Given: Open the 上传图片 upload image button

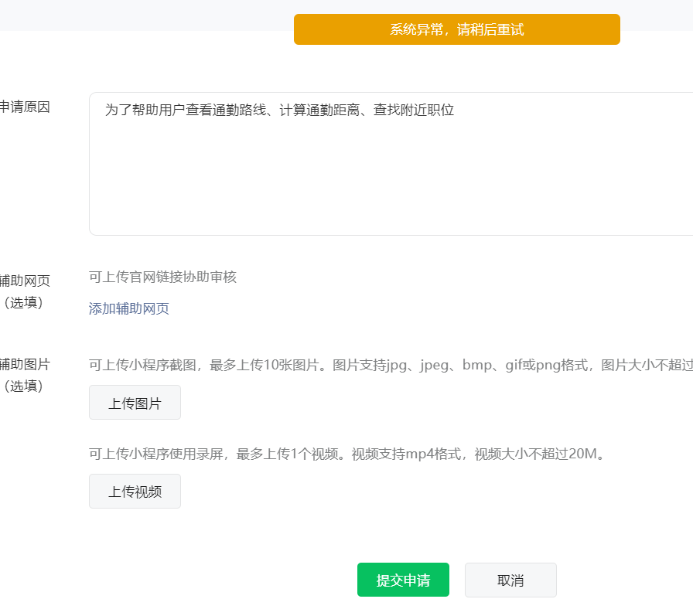Looking at the screenshot, I should (135, 402).
